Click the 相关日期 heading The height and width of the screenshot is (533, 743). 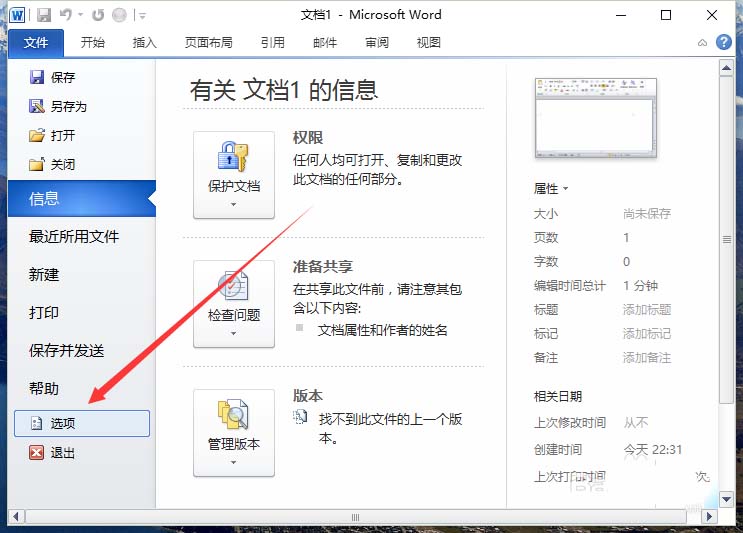pyautogui.click(x=558, y=396)
